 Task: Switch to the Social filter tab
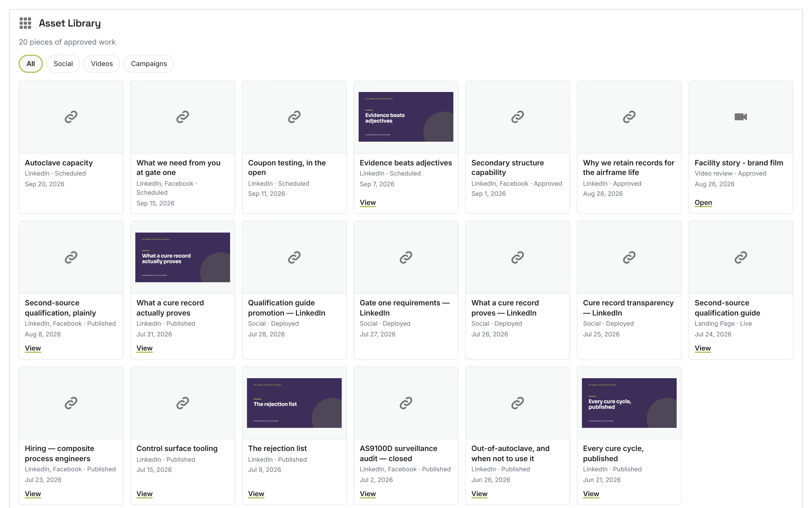click(x=63, y=64)
